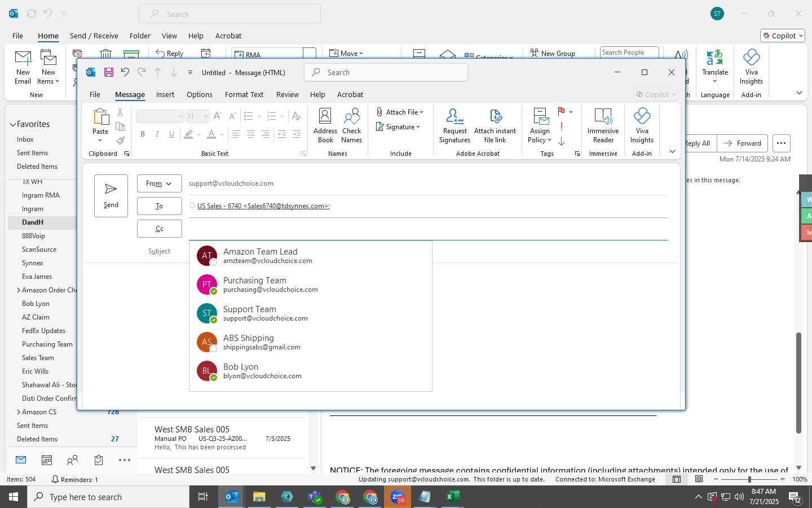Image resolution: width=812 pixels, height=508 pixels.
Task: Click Attach instant file link
Action: (x=495, y=125)
